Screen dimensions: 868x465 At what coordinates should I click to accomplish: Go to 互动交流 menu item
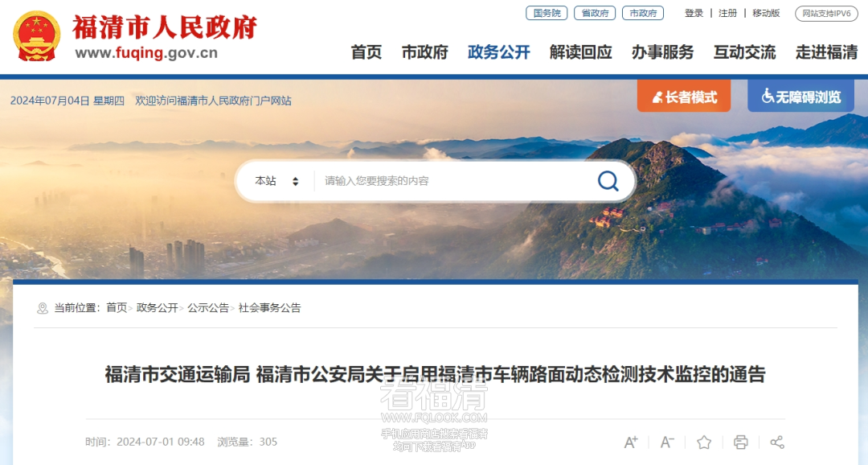tap(744, 52)
